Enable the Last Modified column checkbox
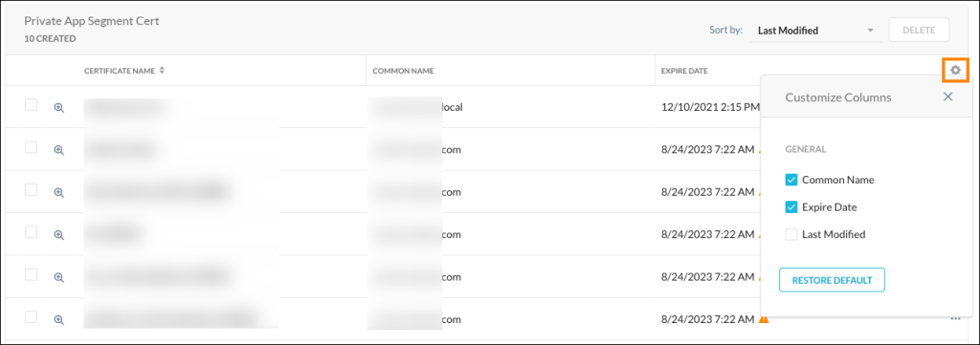980x345 pixels. tap(791, 234)
